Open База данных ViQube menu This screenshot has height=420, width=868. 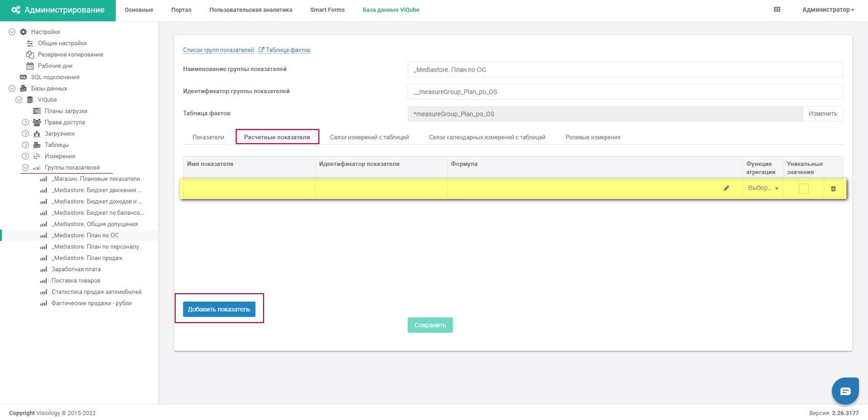(x=391, y=10)
